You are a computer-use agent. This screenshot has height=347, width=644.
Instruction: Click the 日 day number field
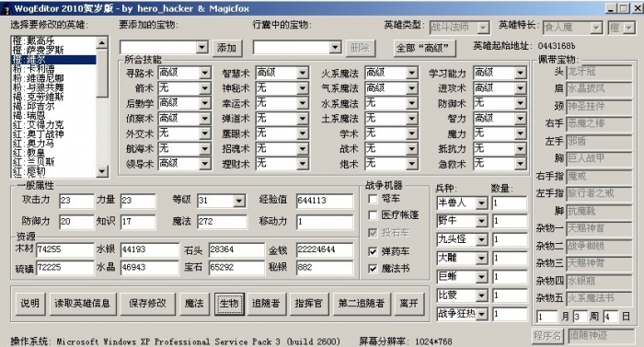coord(610,317)
